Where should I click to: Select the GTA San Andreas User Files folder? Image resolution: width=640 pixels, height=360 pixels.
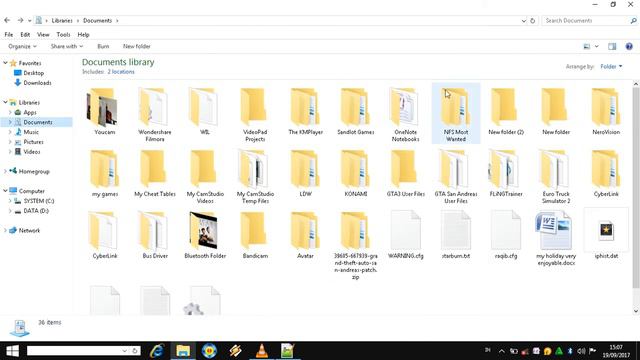click(456, 176)
